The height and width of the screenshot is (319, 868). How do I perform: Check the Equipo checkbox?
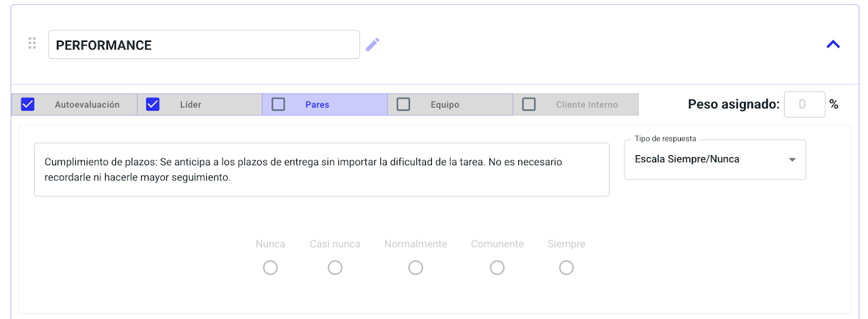click(403, 104)
